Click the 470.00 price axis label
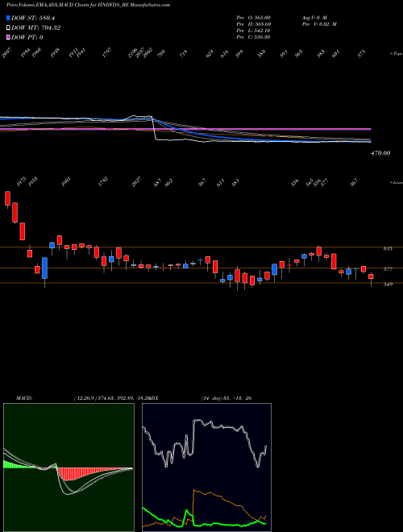 380,153
